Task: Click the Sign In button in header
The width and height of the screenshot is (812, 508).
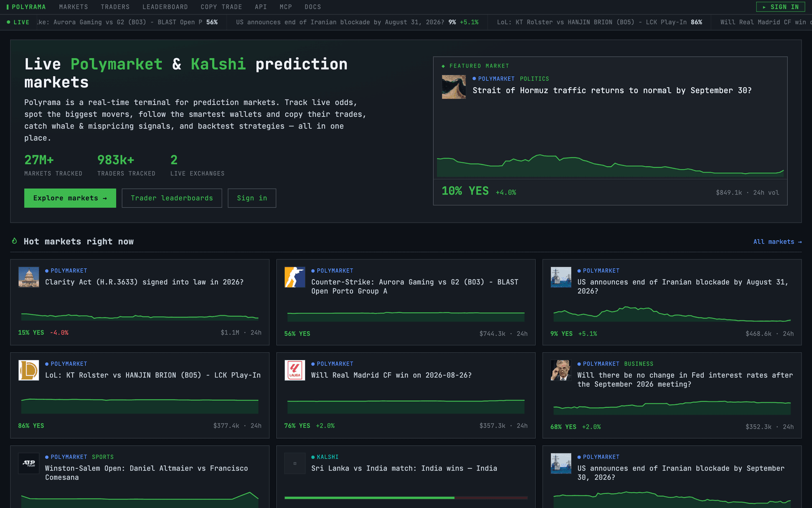Action: pos(781,7)
